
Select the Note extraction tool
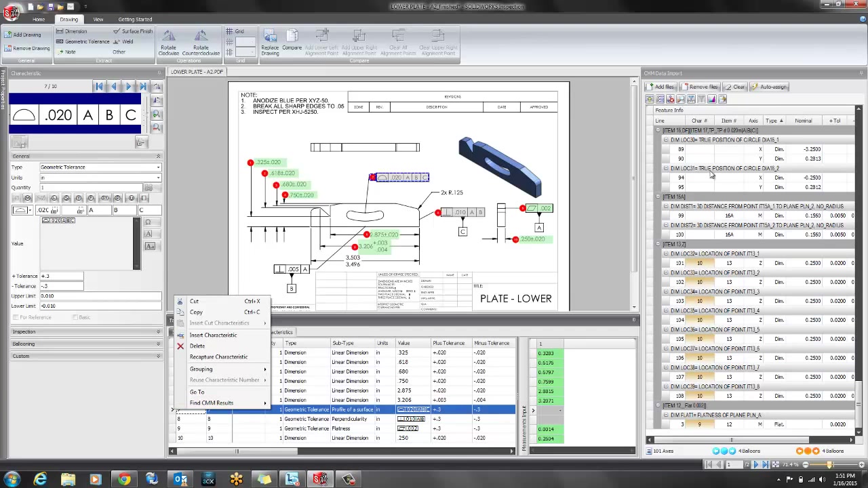coord(70,52)
